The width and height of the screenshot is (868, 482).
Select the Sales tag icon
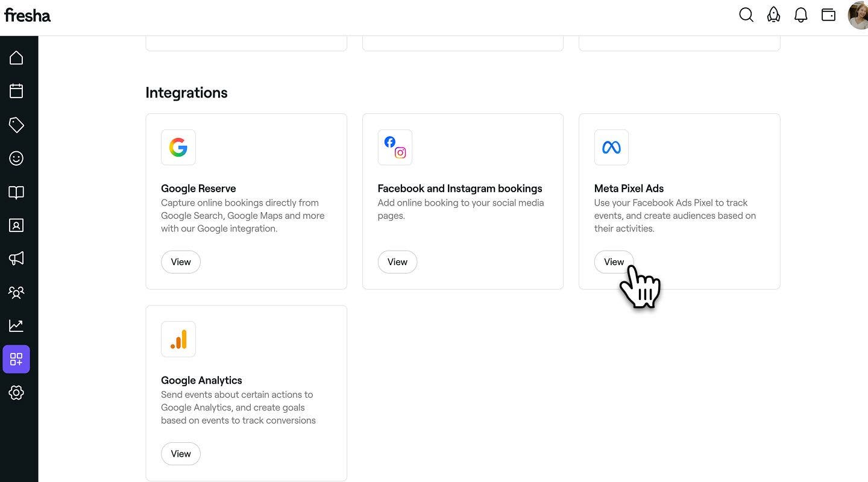16,125
